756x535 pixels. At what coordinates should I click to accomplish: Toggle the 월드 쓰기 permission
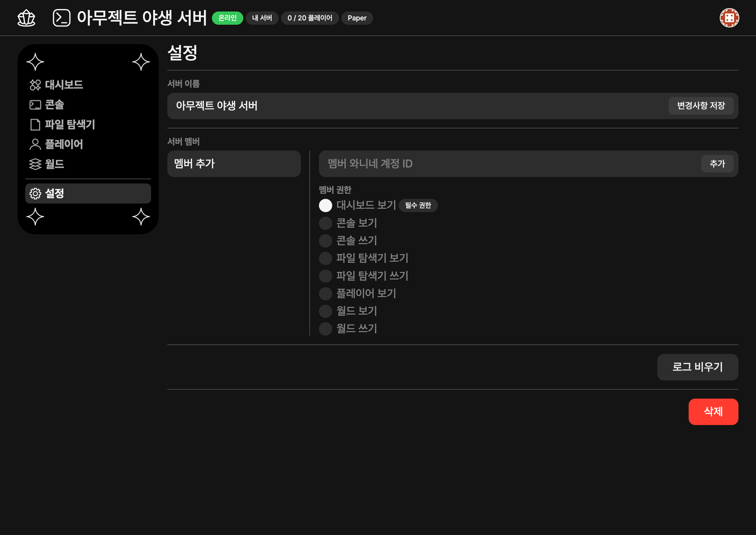pos(326,329)
